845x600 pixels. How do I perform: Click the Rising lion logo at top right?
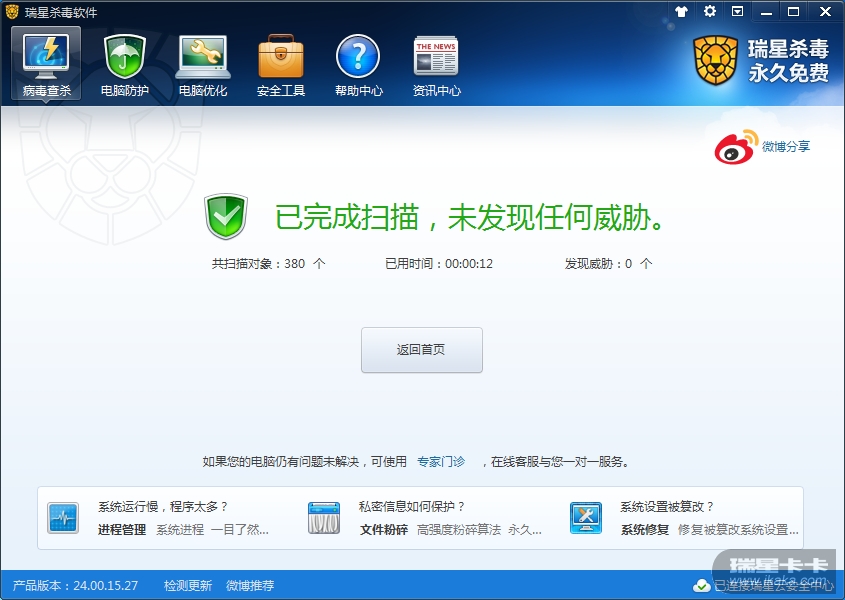point(715,60)
